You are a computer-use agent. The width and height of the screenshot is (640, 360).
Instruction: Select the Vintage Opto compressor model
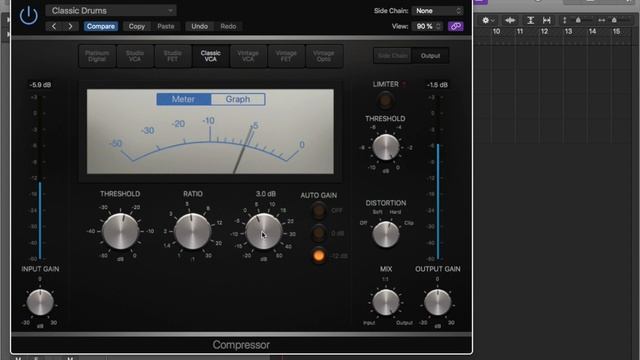point(324,56)
